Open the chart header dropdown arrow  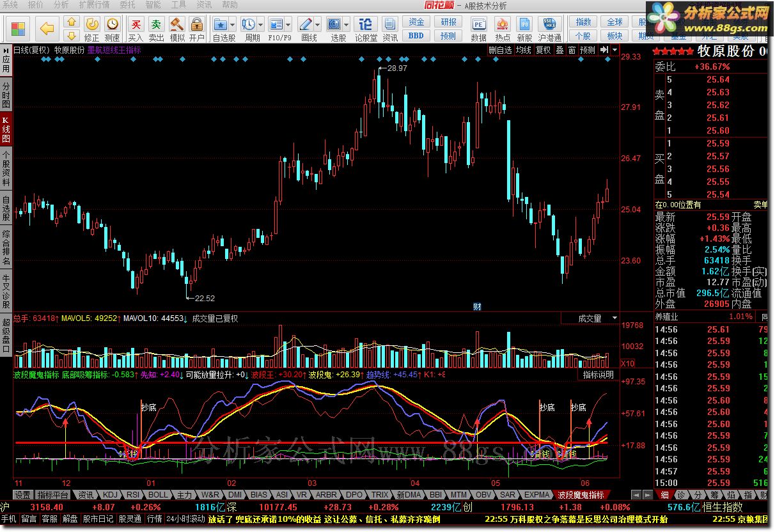(615, 50)
